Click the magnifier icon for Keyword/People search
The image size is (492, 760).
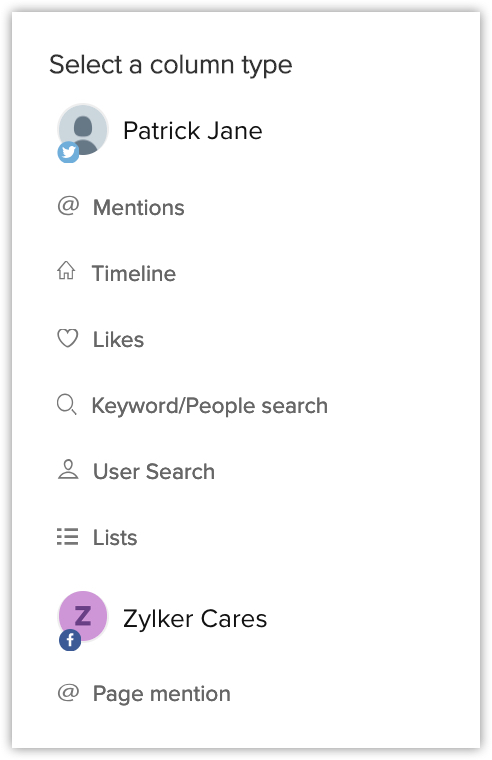click(66, 404)
